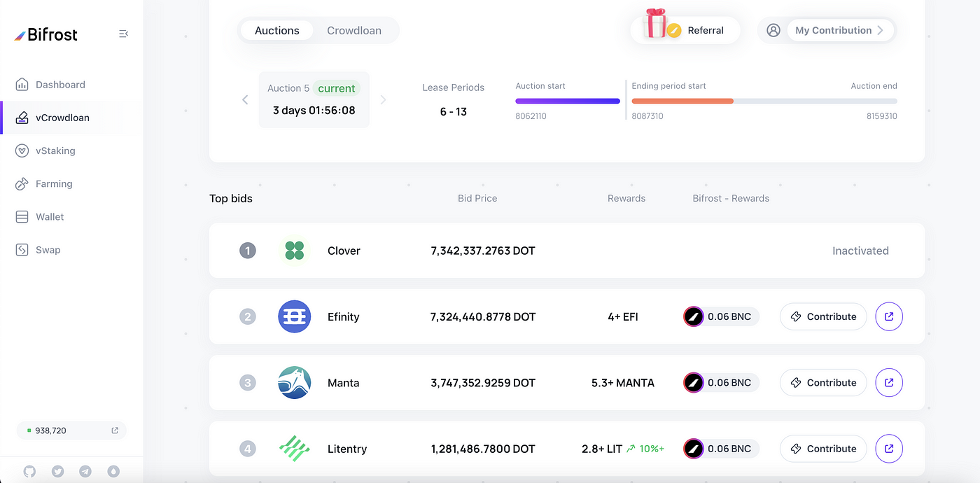
Task: Open Litentry external link icon
Action: pyautogui.click(x=889, y=449)
